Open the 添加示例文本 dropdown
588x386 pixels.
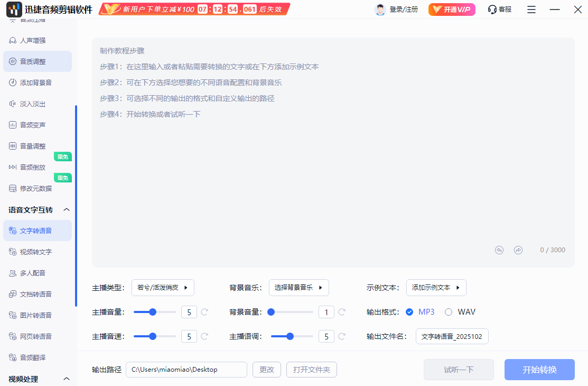tap(436, 288)
